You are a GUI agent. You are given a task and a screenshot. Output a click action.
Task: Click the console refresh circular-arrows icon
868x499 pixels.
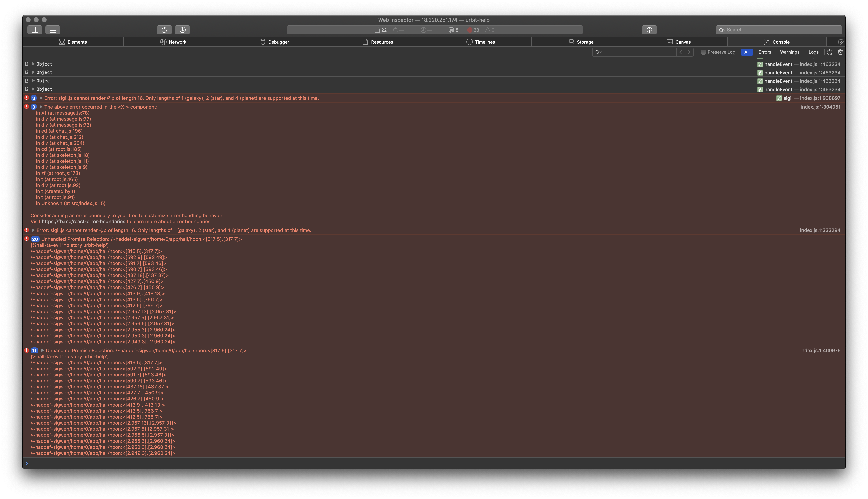click(829, 52)
